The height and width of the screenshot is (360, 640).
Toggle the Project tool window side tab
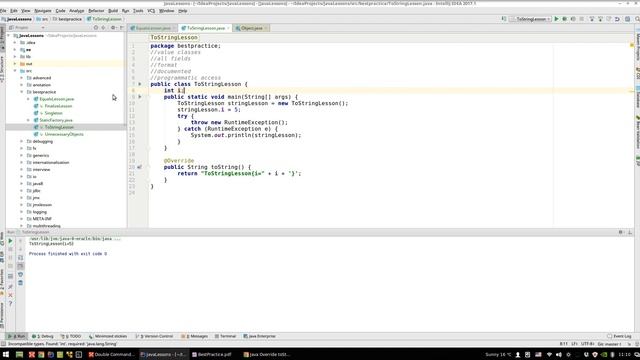click(x=2, y=38)
